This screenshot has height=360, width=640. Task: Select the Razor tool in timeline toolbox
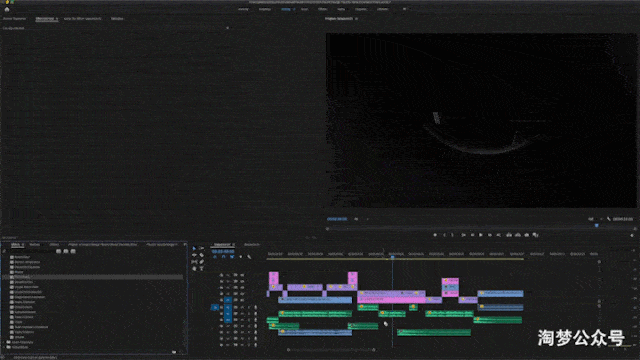pos(202,255)
